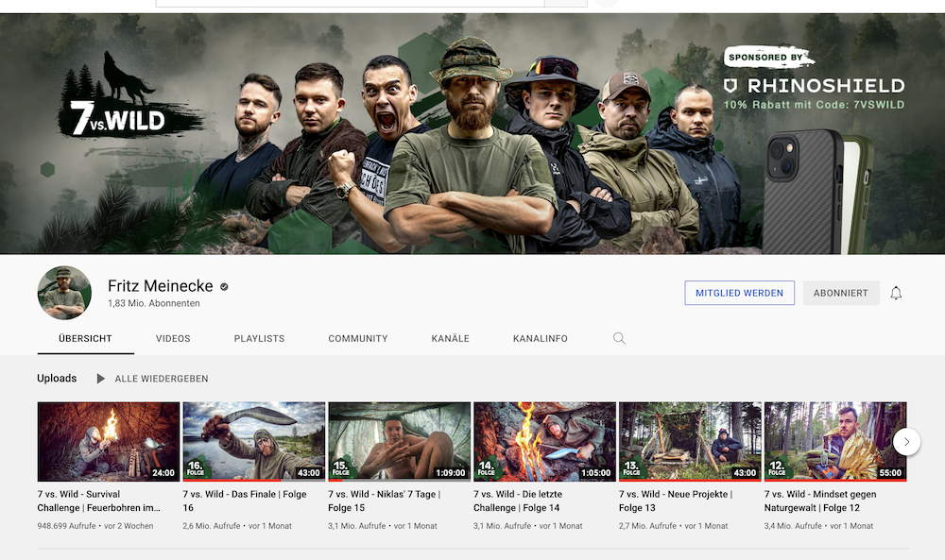
Task: Click title '7 vs. Wild - Die letzte Challenge | Folge 14'
Action: point(518,501)
